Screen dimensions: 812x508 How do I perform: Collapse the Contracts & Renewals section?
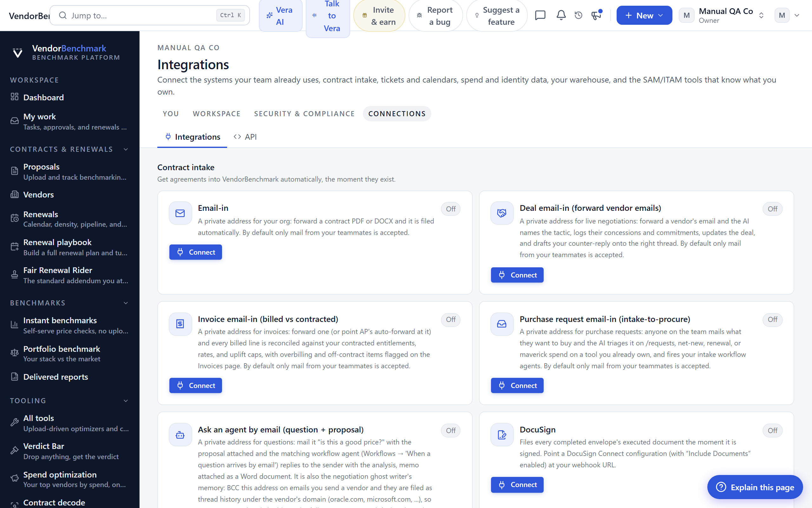tap(126, 149)
